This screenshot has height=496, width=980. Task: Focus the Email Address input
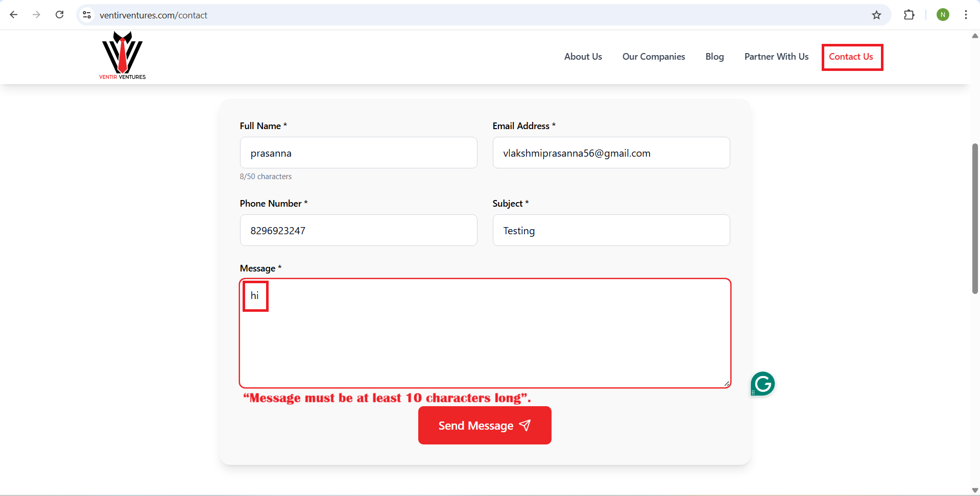(x=611, y=153)
